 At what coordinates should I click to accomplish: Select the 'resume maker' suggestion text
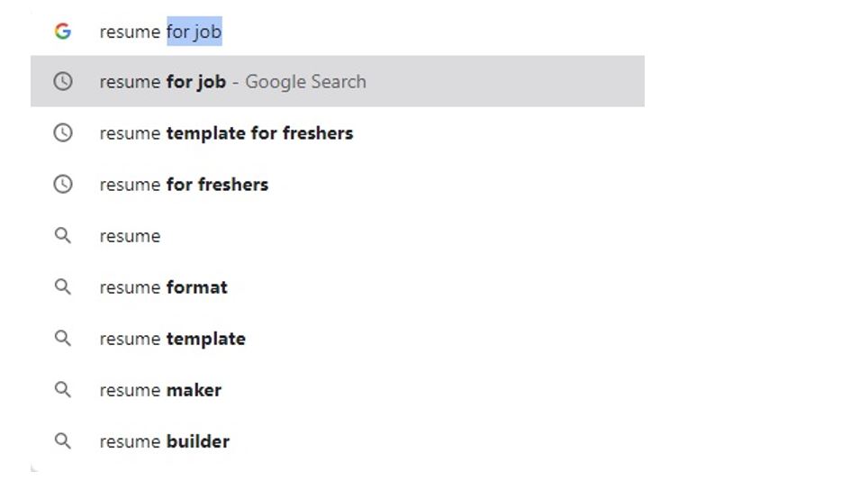[x=160, y=390]
